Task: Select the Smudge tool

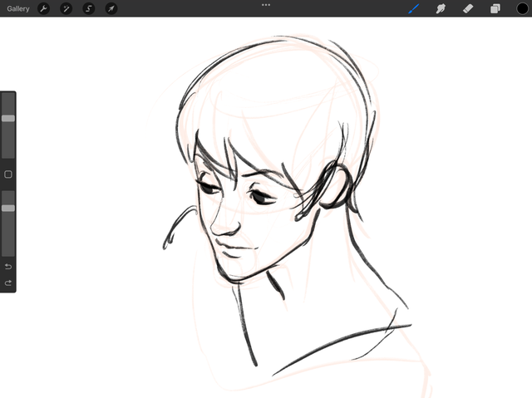Action: click(x=441, y=8)
